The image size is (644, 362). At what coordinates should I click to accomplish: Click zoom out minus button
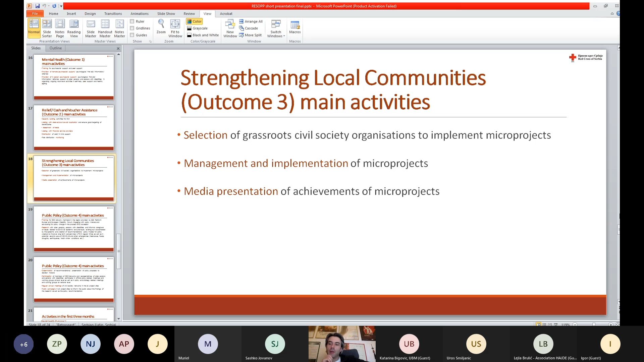[575, 324]
